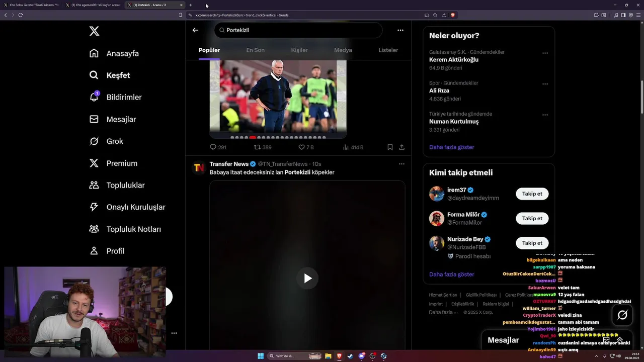Click the Portekizli search field
This screenshot has width=644, height=362.
(x=298, y=30)
